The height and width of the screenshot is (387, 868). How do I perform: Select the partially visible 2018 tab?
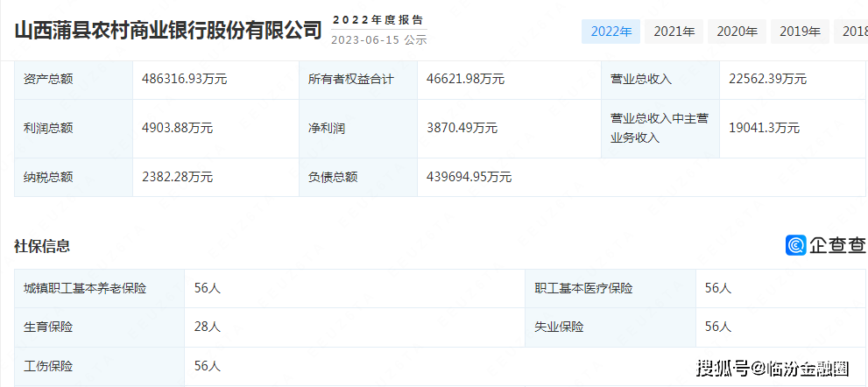point(852,32)
